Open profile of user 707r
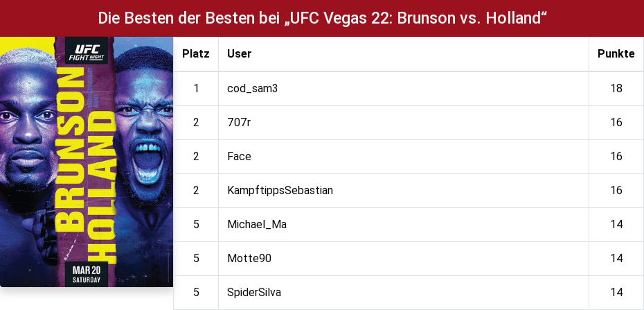This screenshot has height=310, width=644. (239, 123)
